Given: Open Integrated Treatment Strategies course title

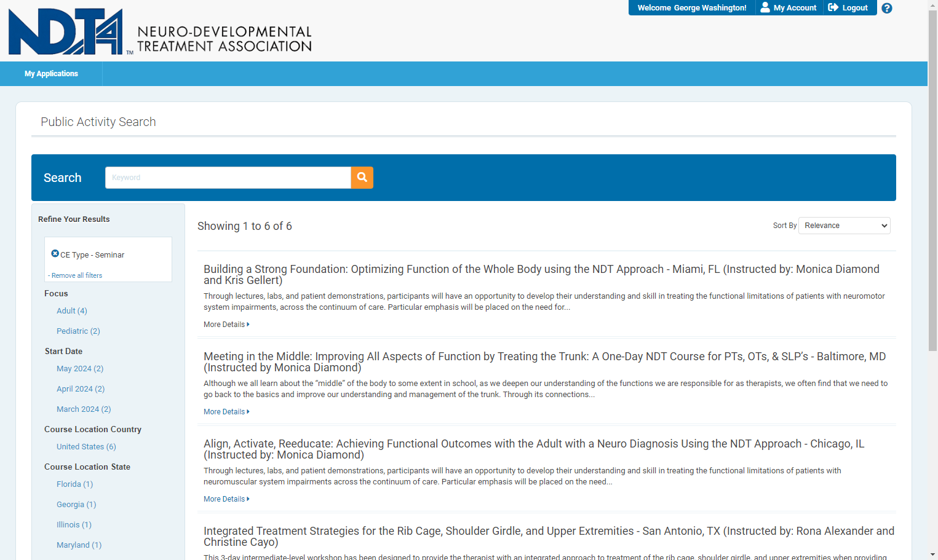Looking at the screenshot, I should click(x=549, y=537).
